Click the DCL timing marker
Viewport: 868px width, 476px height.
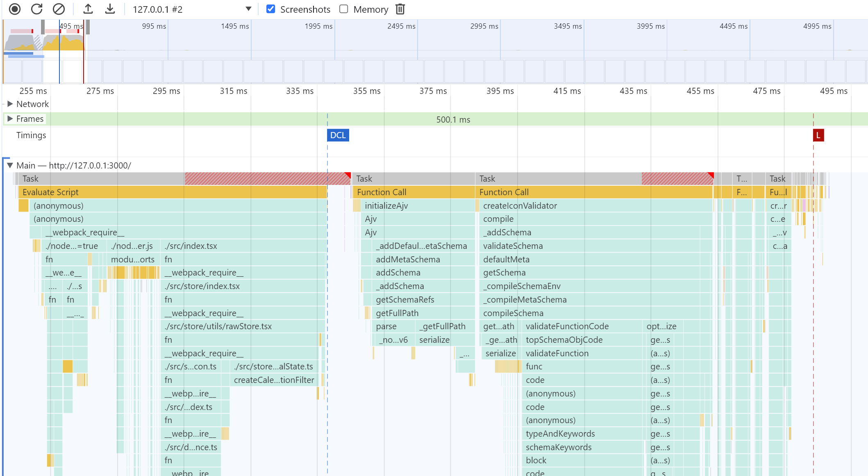point(338,135)
